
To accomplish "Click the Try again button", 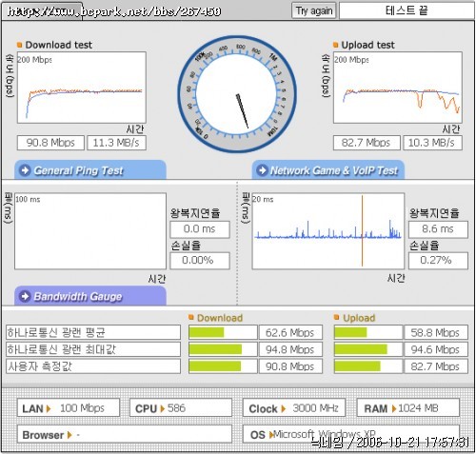I will [314, 11].
